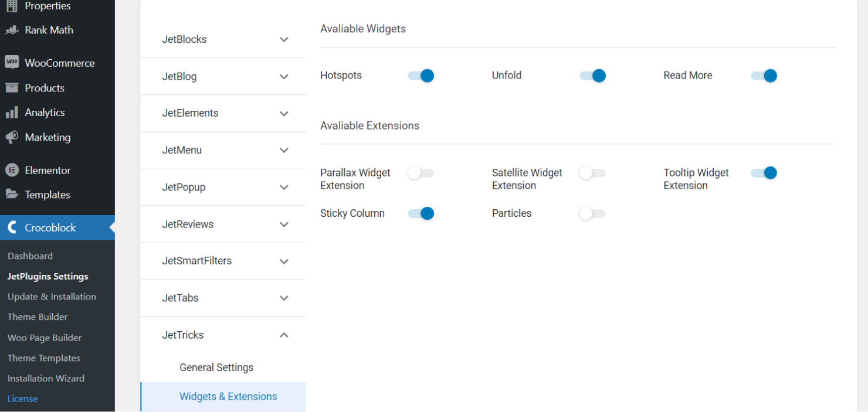Collapse the JetTricks section arrow
868x412 pixels.
pyautogui.click(x=284, y=335)
